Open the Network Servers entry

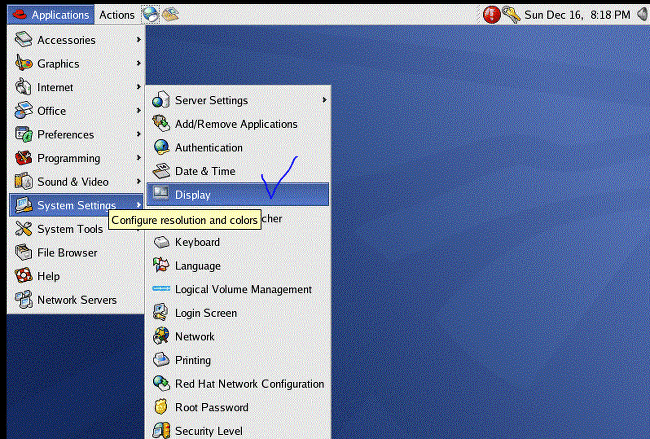tap(76, 300)
